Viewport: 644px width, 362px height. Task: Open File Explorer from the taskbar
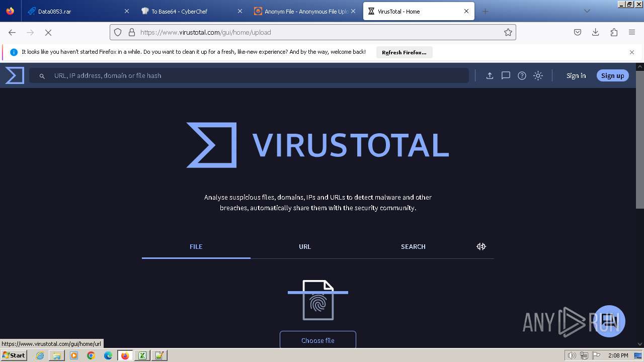click(57, 355)
